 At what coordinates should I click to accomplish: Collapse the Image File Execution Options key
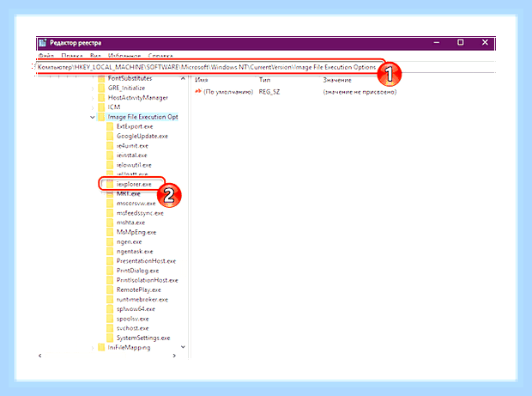pyautogui.click(x=93, y=117)
